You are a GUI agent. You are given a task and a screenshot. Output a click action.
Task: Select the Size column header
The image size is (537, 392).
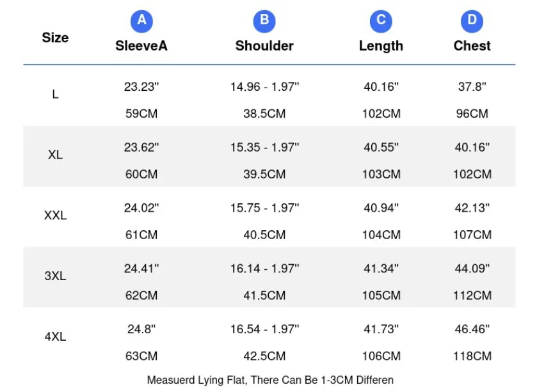pos(55,38)
